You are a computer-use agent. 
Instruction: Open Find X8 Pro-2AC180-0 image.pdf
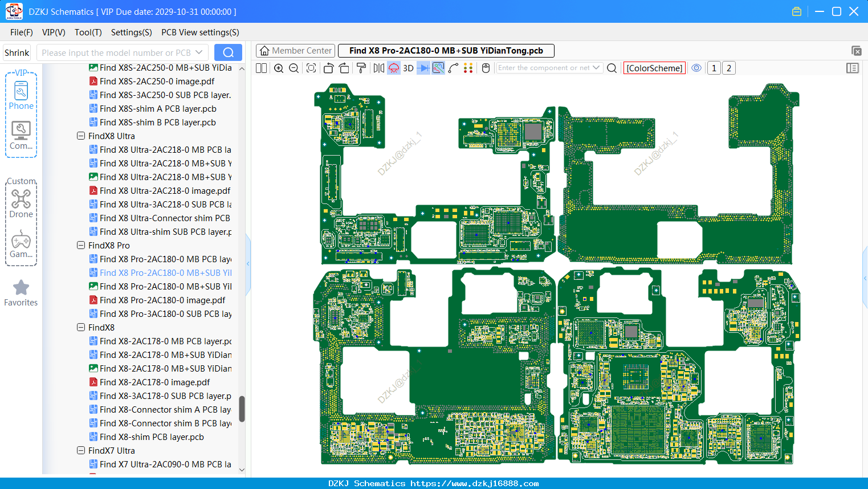pos(157,300)
